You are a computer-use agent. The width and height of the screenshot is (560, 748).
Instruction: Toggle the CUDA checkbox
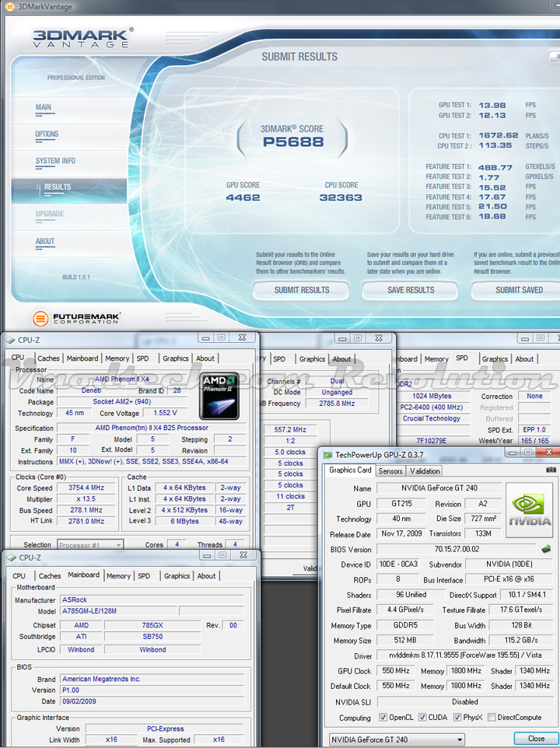[x=422, y=718]
